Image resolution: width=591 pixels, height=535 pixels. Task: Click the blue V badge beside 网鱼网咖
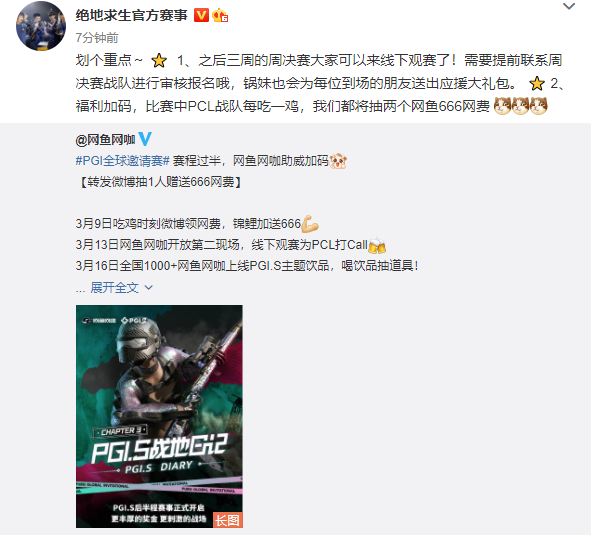click(x=145, y=139)
